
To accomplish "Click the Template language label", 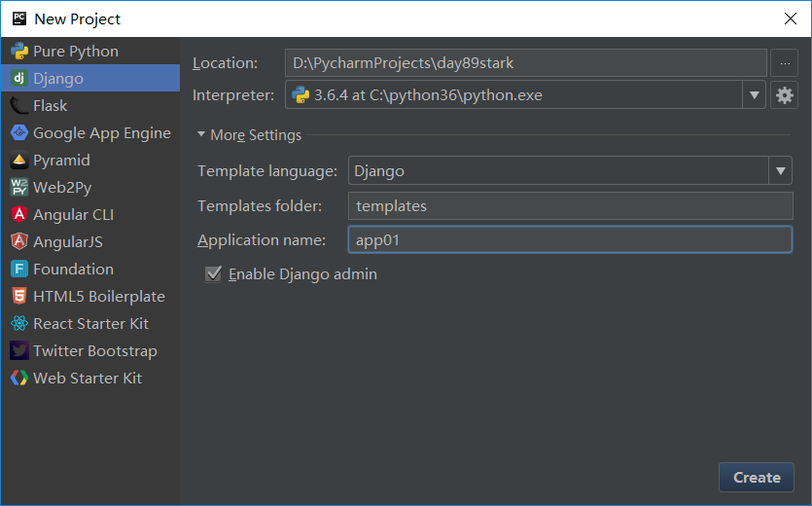I will pos(267,170).
